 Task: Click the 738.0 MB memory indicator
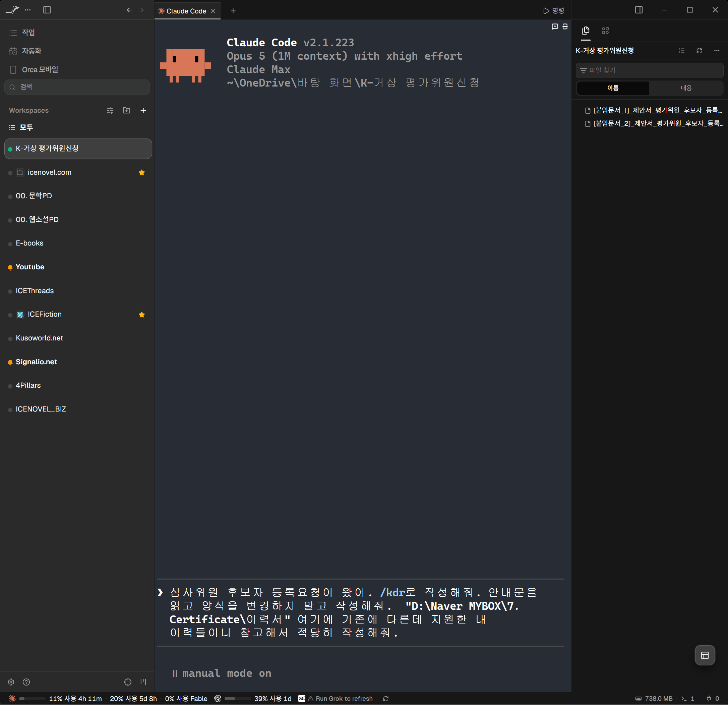[654, 699]
